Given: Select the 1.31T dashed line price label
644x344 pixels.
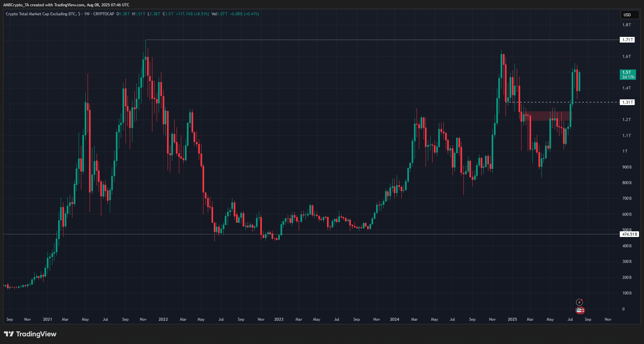Looking at the screenshot, I should 627,102.
